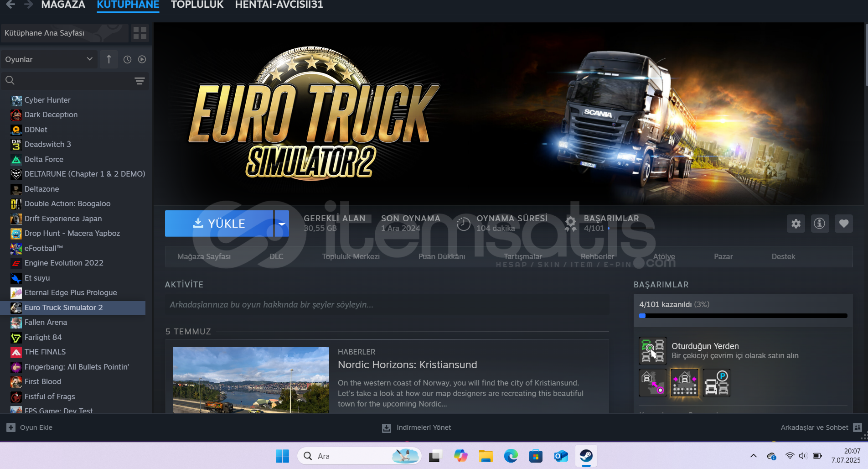Open highlighted middle achievement icon

point(685,383)
